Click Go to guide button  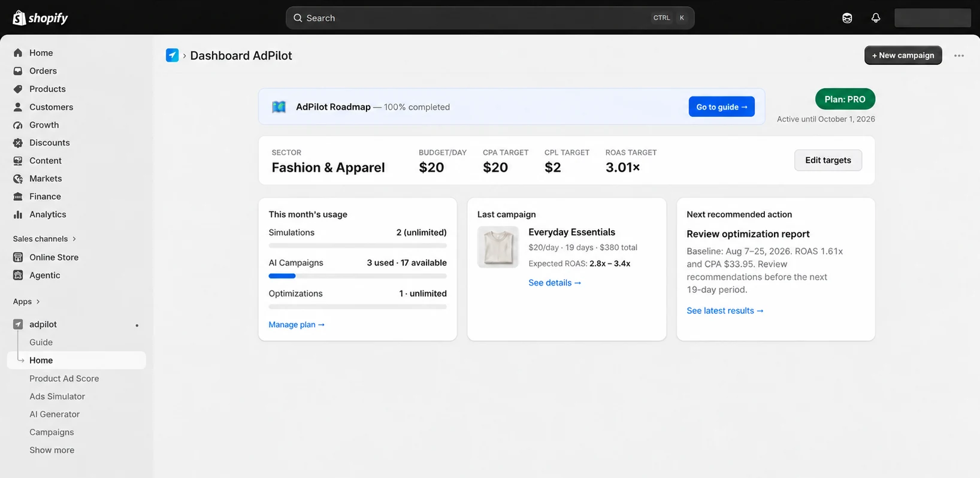[x=722, y=107]
